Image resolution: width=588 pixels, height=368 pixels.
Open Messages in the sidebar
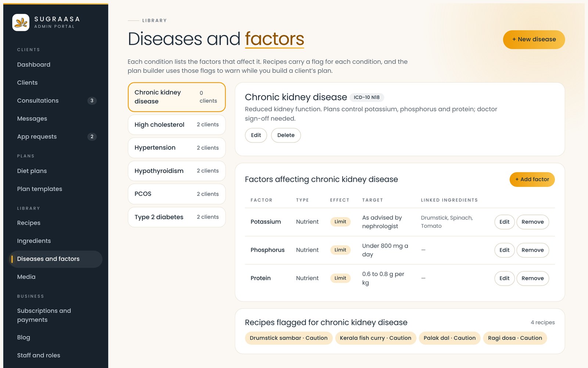55,118
